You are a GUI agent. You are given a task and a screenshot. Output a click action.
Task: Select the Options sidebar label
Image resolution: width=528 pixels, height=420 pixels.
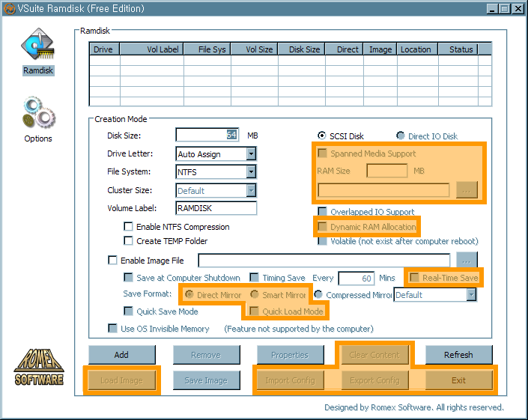click(38, 139)
